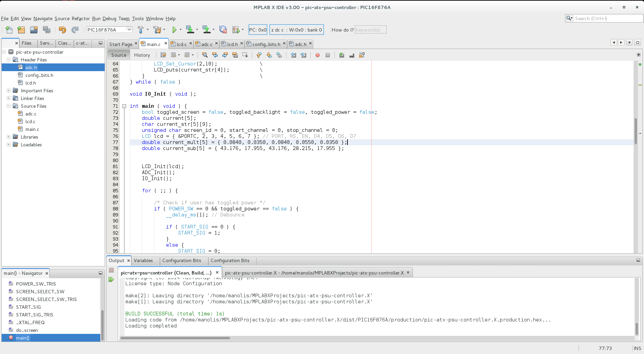Collapse the Source Files folder
This screenshot has height=354, width=644.
8,106
